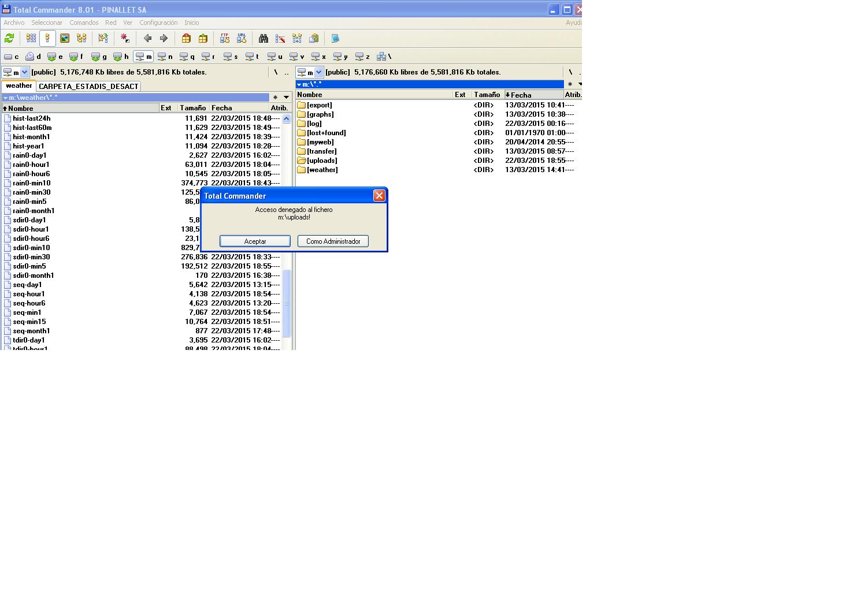The height and width of the screenshot is (592, 868).
Task: Switch to network drive h
Action: point(121,57)
